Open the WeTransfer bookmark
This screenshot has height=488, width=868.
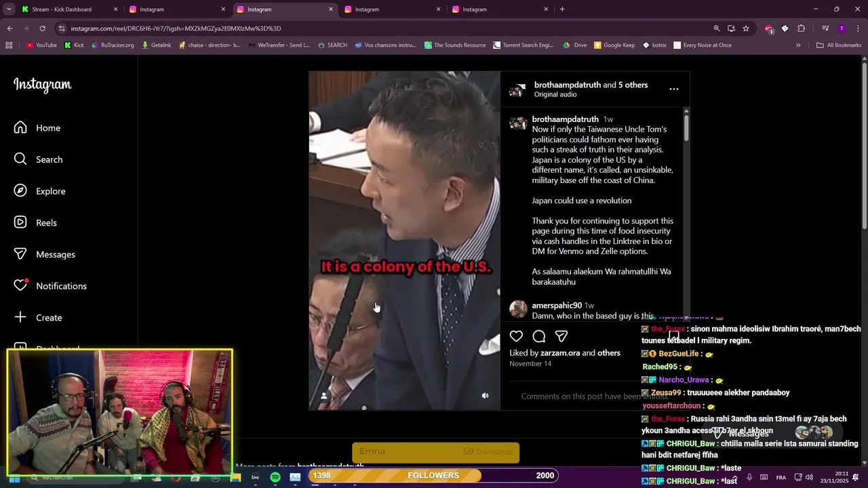tap(279, 45)
